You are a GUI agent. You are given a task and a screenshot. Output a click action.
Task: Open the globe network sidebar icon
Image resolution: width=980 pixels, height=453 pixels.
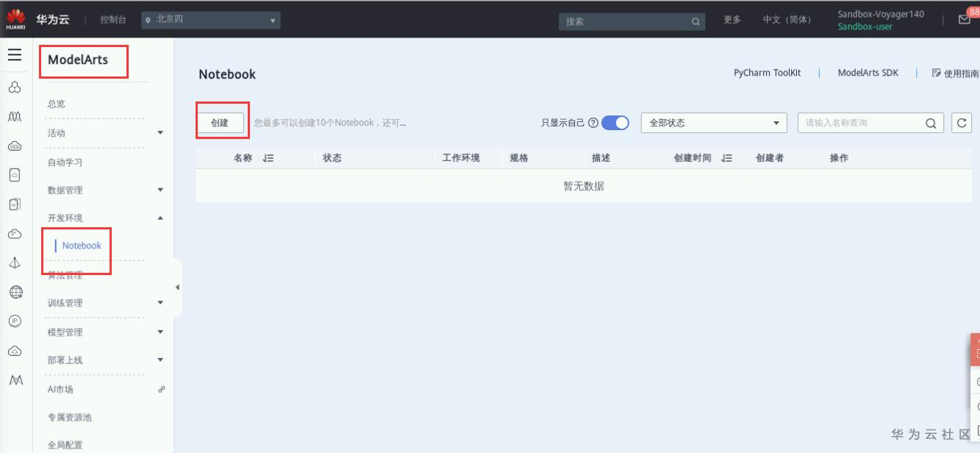pos(15,292)
